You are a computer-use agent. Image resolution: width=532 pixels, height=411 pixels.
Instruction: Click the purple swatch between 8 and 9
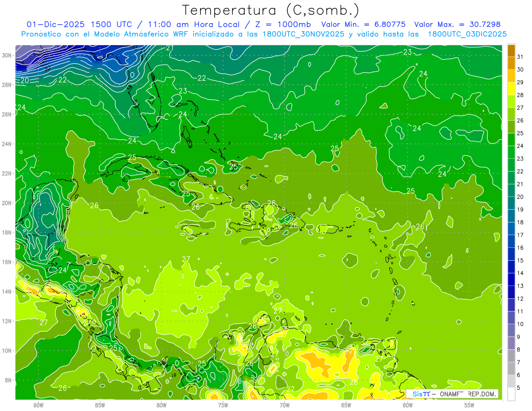[512, 343]
